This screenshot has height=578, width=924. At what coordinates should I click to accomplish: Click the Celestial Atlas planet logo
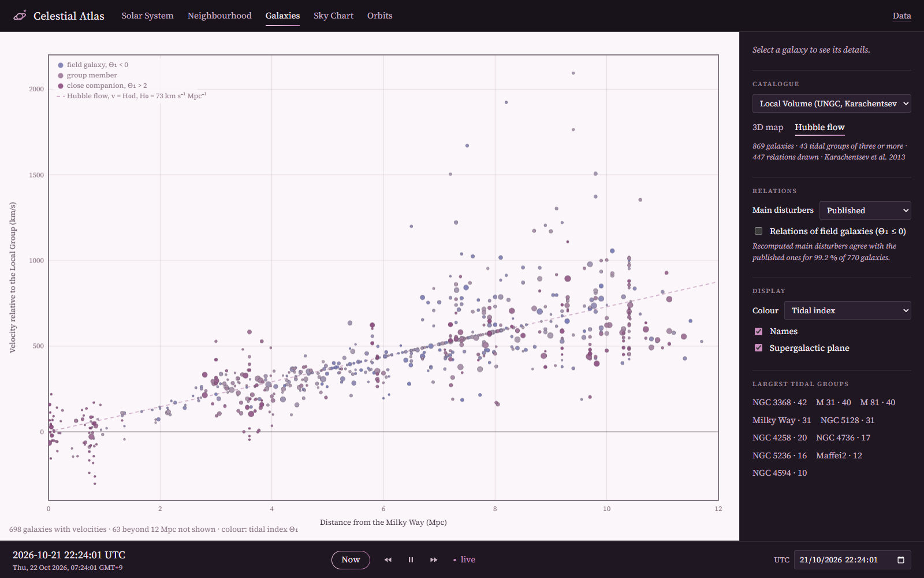pyautogui.click(x=20, y=16)
